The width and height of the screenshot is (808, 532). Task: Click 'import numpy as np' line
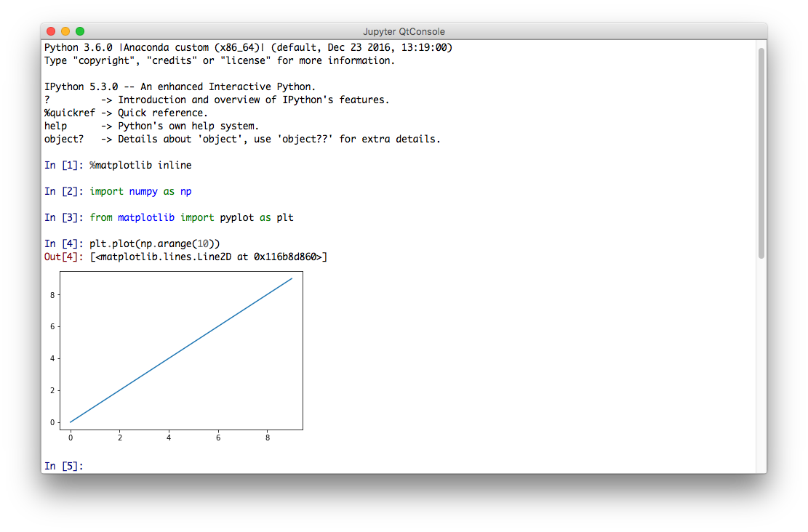(140, 192)
